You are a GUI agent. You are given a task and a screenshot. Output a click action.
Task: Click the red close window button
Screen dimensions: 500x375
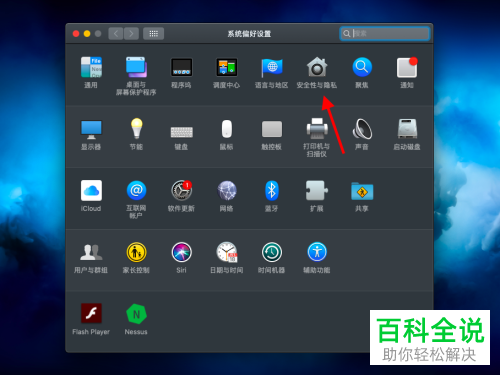coord(76,34)
